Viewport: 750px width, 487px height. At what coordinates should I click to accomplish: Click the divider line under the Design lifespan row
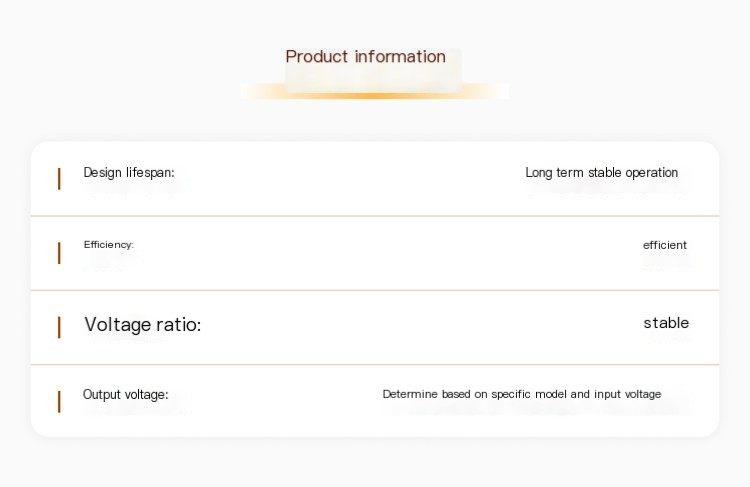[375, 216]
